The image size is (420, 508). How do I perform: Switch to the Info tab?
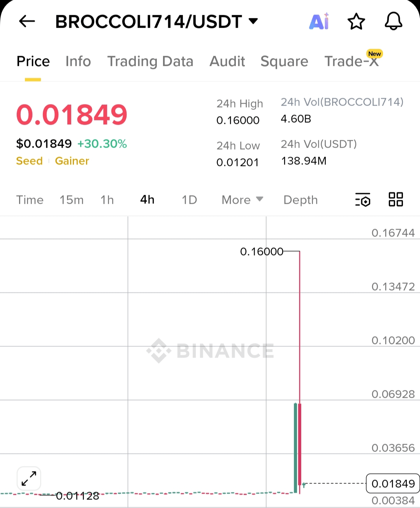pyautogui.click(x=78, y=61)
